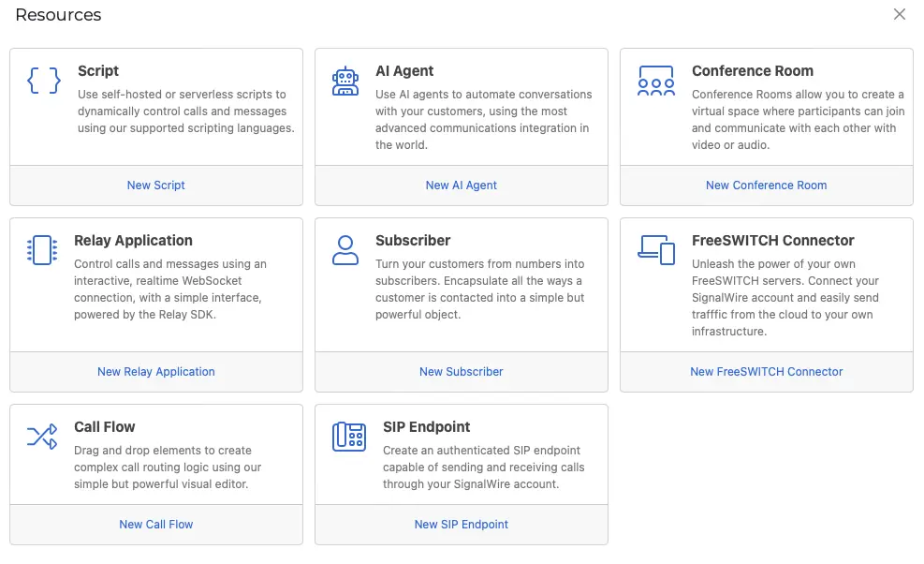Select New Relay Application
924x564 pixels.
[156, 372]
